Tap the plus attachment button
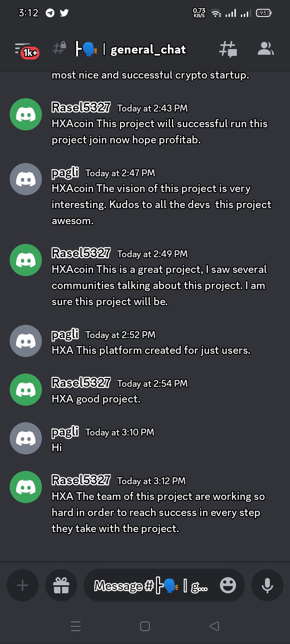This screenshot has width=290, height=644. 23,585
